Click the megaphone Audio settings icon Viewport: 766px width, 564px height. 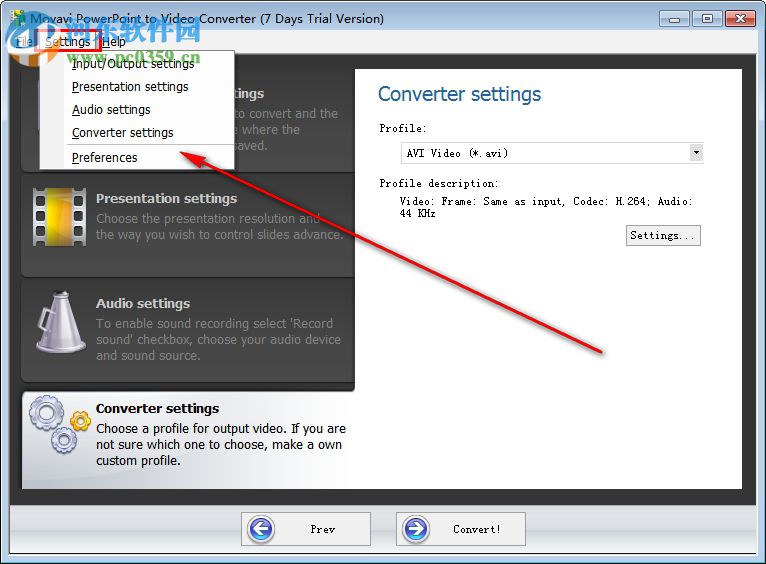tap(60, 322)
